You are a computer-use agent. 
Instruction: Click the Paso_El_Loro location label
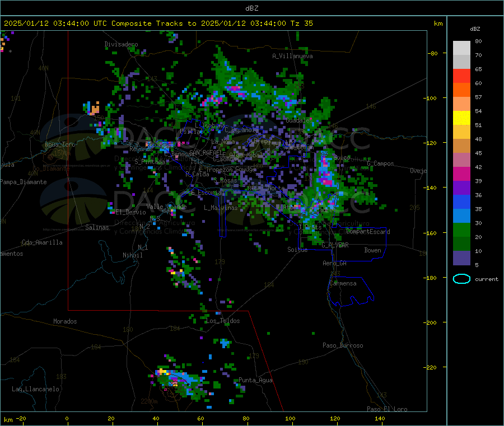coord(387,409)
